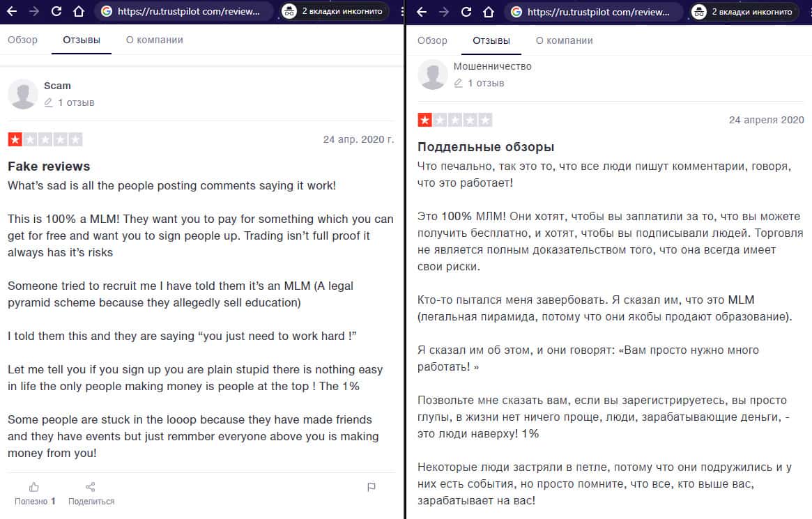Click the incognito tabs badge in right browser
This screenshot has height=519, width=812.
click(744, 11)
